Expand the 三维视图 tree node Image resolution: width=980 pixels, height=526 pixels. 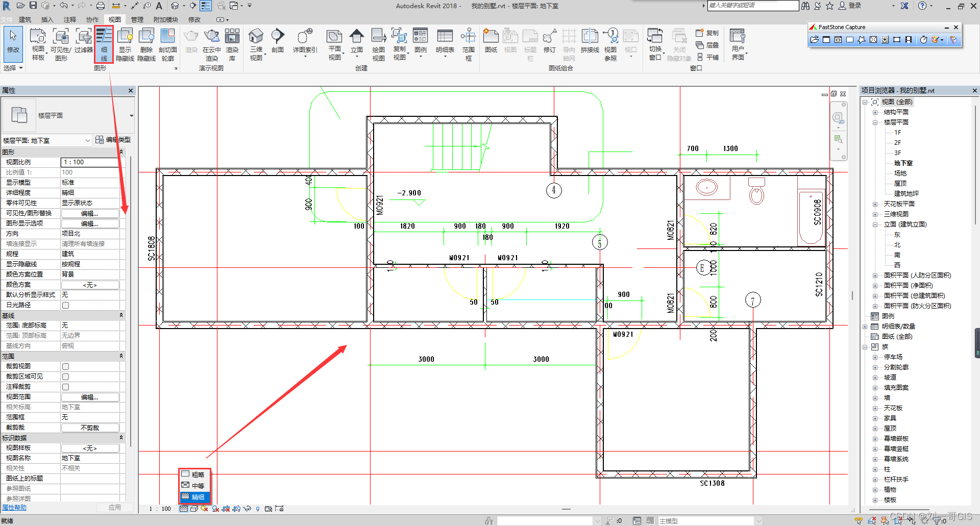(x=875, y=214)
